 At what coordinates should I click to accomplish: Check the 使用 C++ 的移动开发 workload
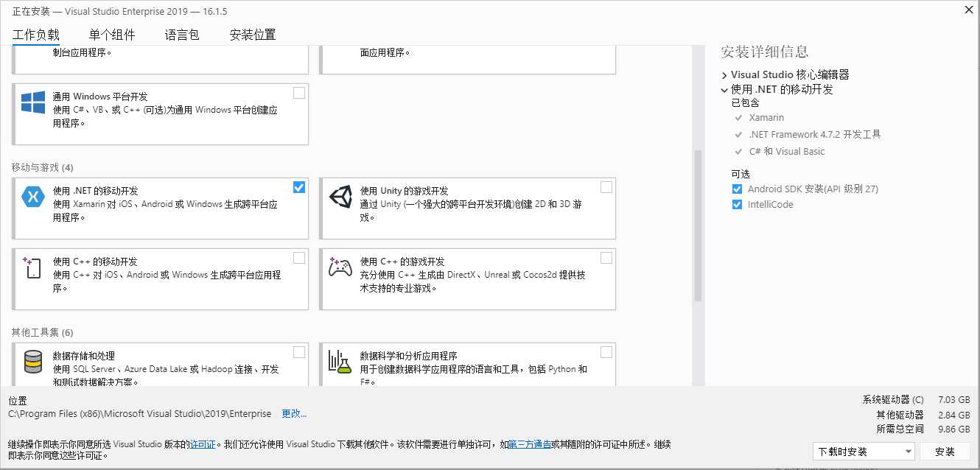(299, 258)
